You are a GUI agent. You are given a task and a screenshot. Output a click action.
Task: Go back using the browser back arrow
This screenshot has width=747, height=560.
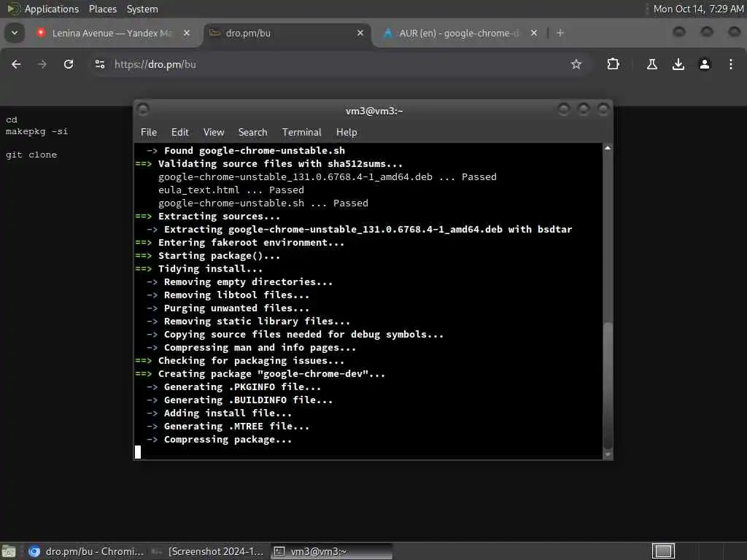pos(16,64)
